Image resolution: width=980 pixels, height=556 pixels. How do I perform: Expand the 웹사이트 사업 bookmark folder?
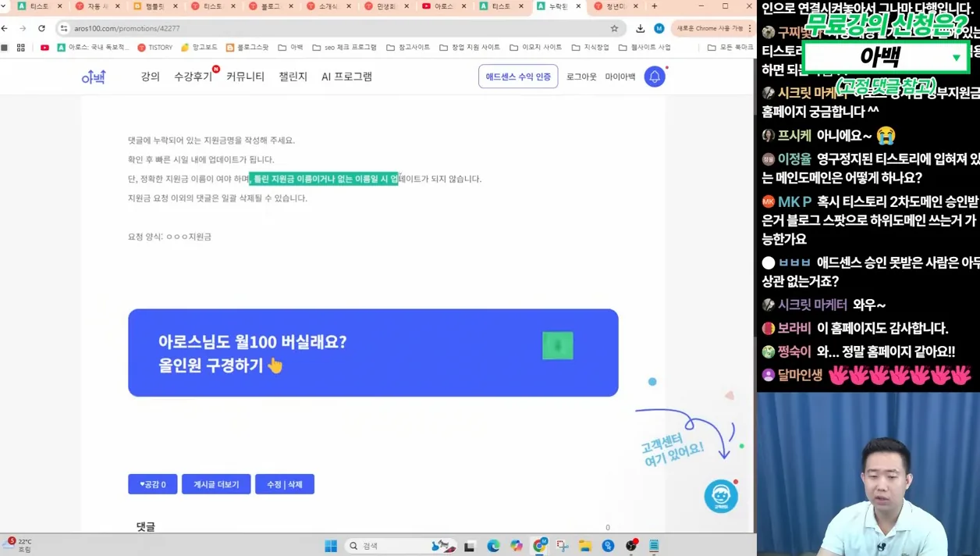coord(644,48)
